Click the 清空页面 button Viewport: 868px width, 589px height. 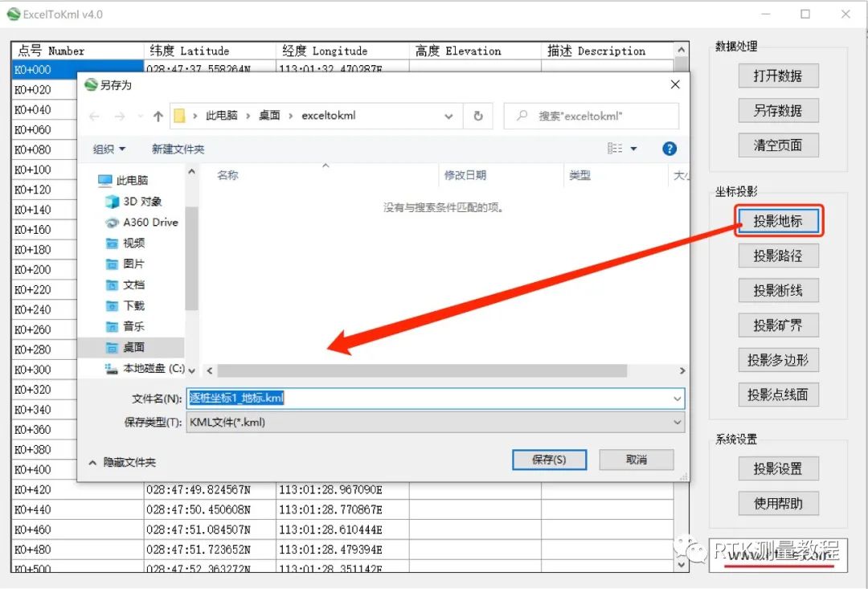[x=778, y=145]
